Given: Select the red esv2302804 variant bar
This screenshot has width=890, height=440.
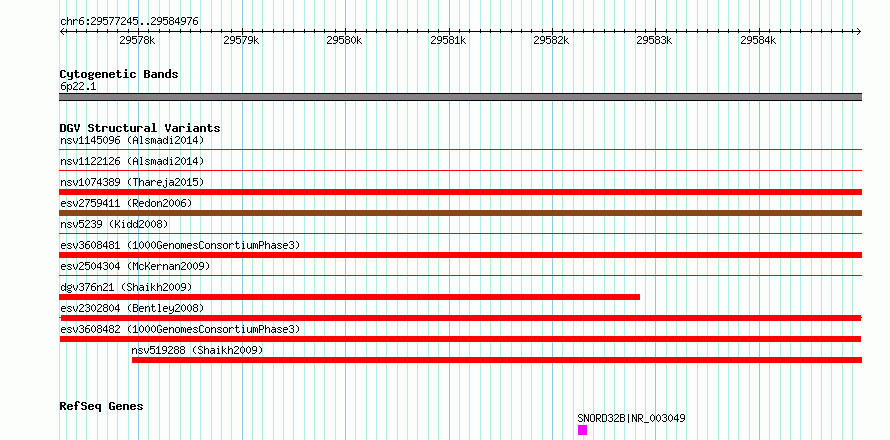Looking at the screenshot, I should pos(461,318).
